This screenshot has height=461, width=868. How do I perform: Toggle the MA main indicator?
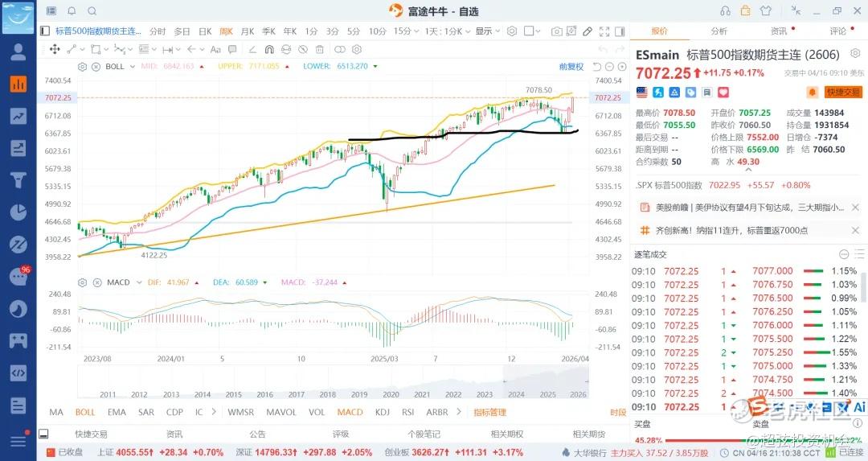tap(56, 412)
